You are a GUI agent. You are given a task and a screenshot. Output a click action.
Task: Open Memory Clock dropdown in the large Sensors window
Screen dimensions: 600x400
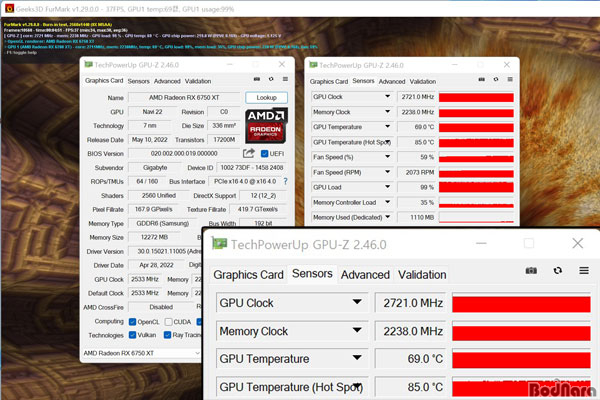(357, 330)
